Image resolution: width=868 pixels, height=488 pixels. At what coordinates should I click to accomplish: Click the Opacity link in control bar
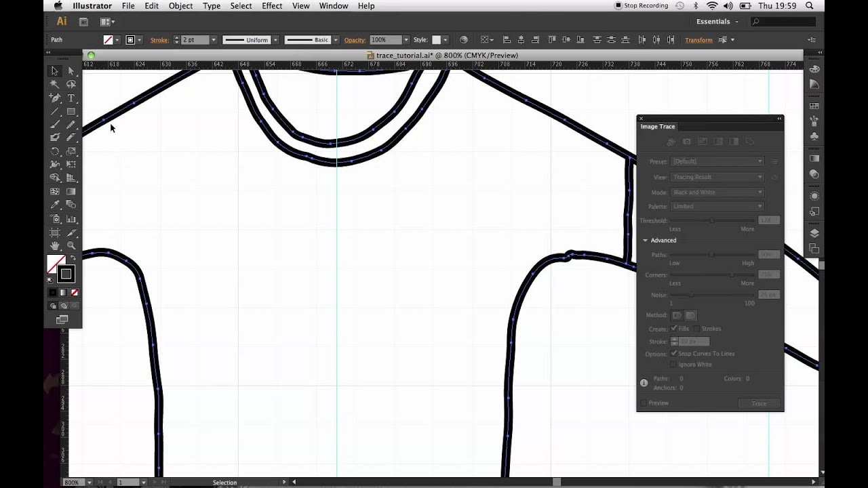pos(355,40)
